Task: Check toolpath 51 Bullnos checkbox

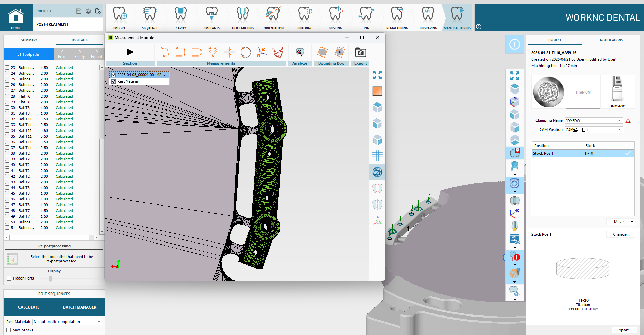Action: (7, 228)
